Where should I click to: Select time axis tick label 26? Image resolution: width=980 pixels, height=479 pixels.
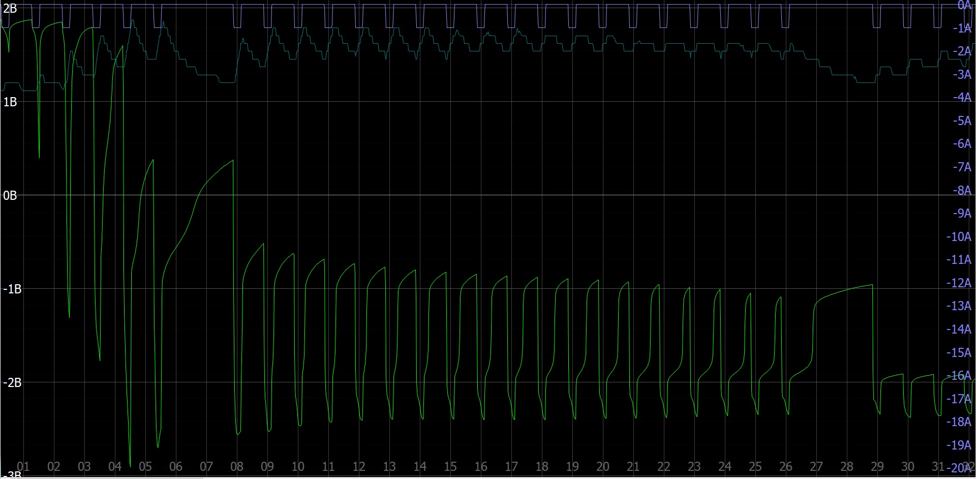(x=786, y=467)
